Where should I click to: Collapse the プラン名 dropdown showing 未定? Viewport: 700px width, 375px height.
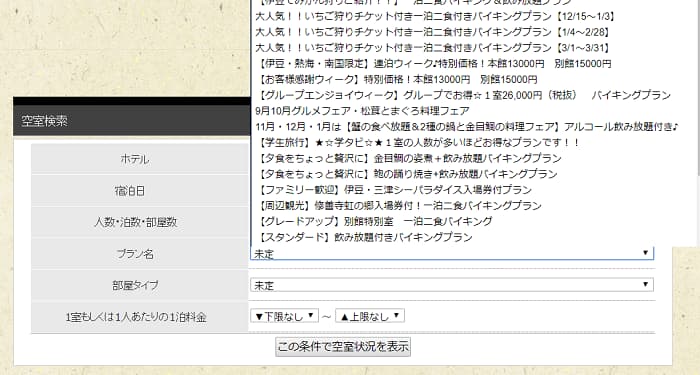[x=452, y=254]
